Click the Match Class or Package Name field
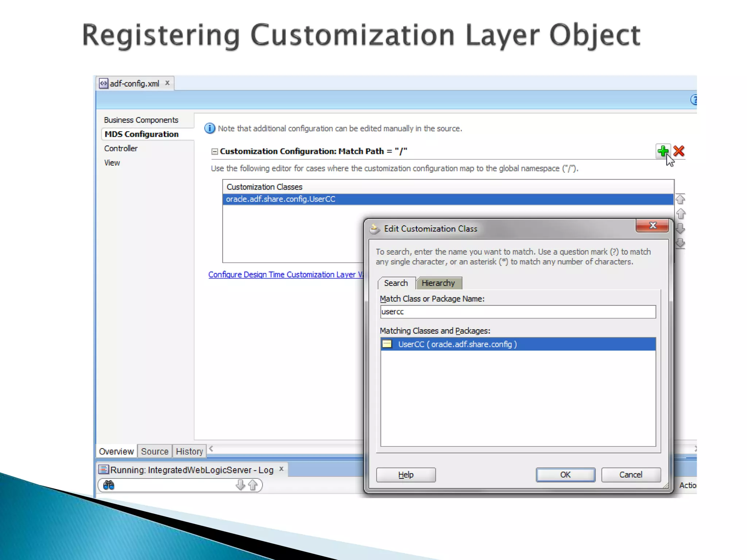The image size is (747, 560). pyautogui.click(x=518, y=312)
